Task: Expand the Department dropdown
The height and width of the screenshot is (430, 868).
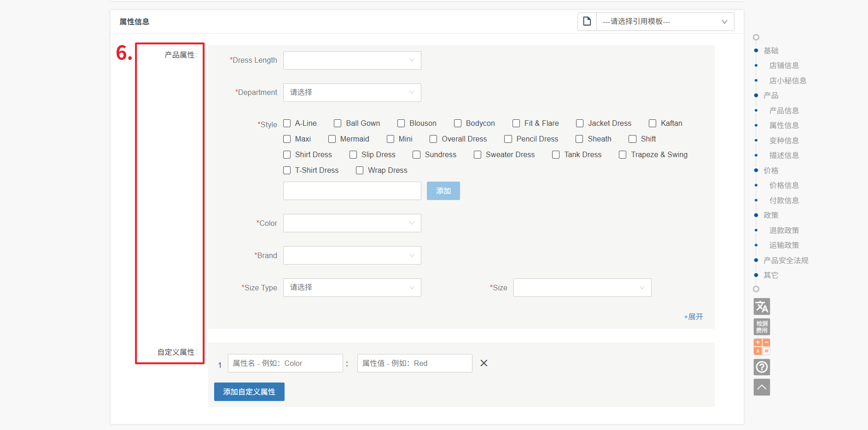Action: 352,93
